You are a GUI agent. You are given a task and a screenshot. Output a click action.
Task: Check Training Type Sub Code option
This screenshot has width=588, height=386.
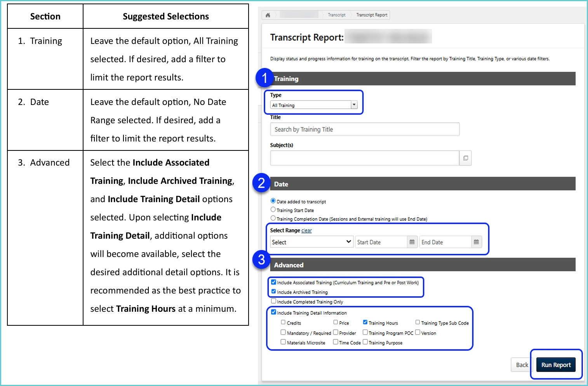[418, 322]
